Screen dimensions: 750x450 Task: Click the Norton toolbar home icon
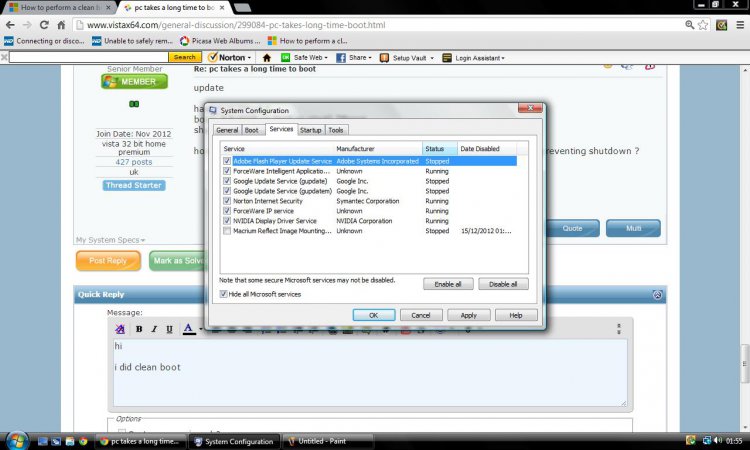[x=267, y=58]
